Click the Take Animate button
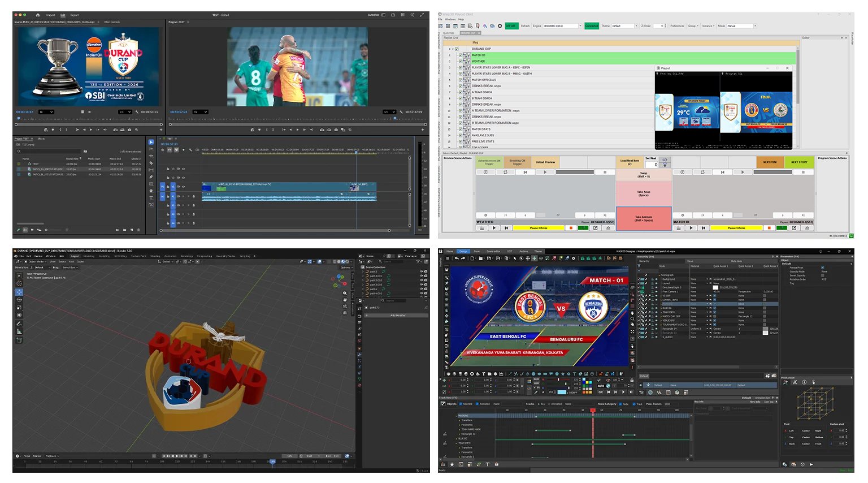The height and width of the screenshot is (483, 868). [644, 218]
